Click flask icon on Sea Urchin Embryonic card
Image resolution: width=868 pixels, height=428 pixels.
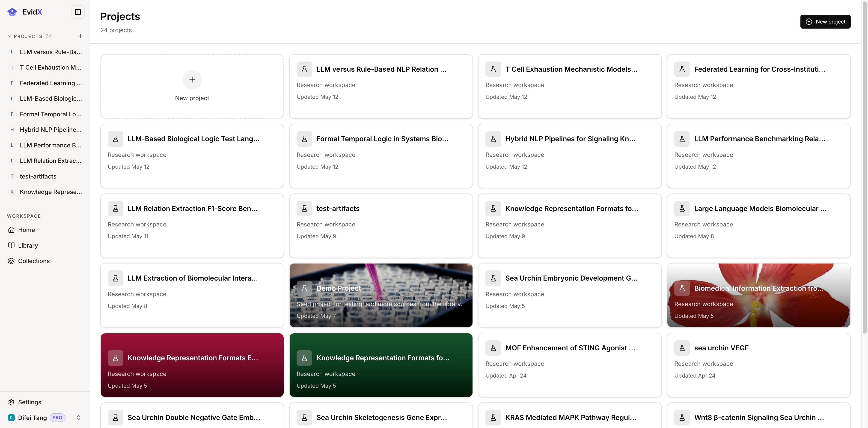[x=493, y=278]
